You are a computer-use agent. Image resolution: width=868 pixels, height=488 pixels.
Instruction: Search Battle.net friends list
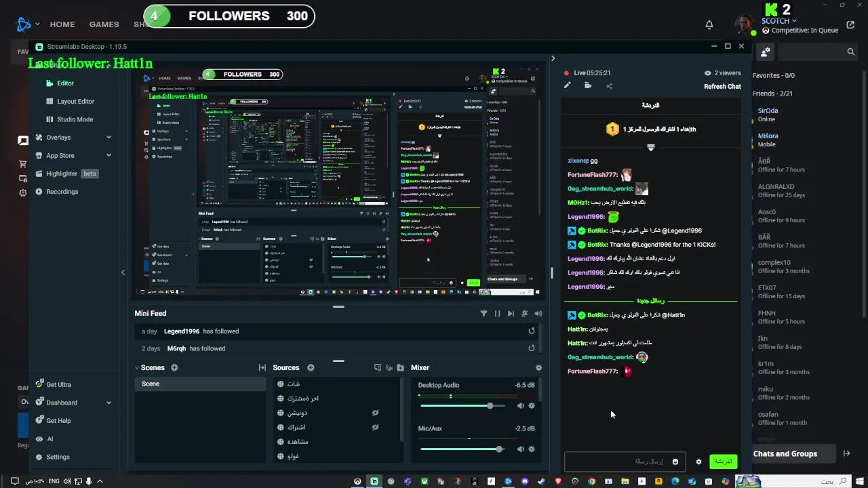coord(818,52)
